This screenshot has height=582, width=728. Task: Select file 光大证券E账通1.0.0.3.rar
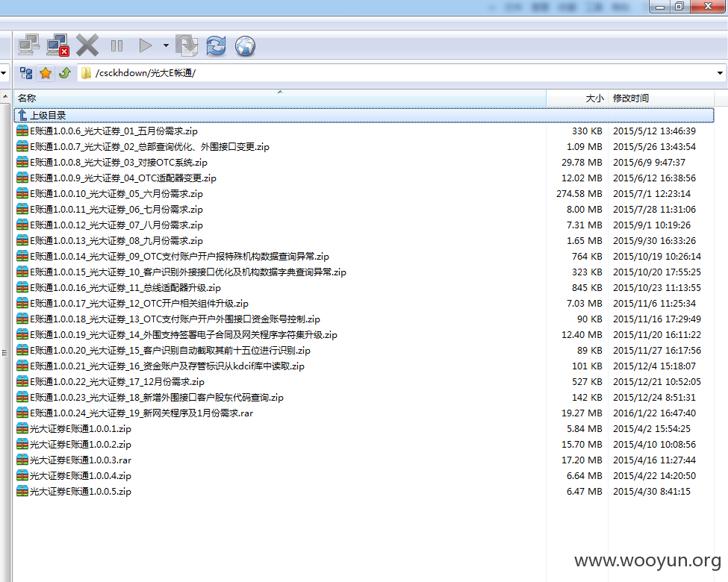pos(74,460)
